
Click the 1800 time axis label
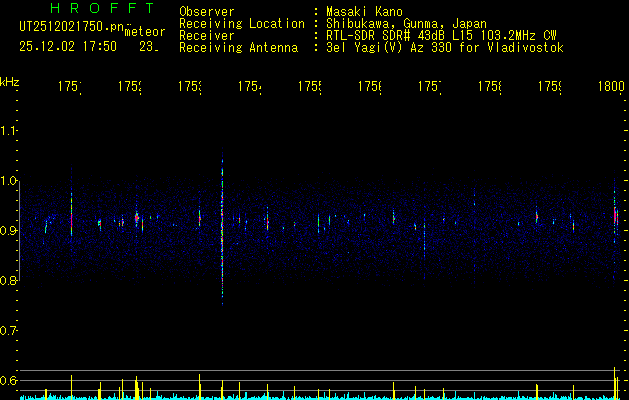(x=611, y=86)
